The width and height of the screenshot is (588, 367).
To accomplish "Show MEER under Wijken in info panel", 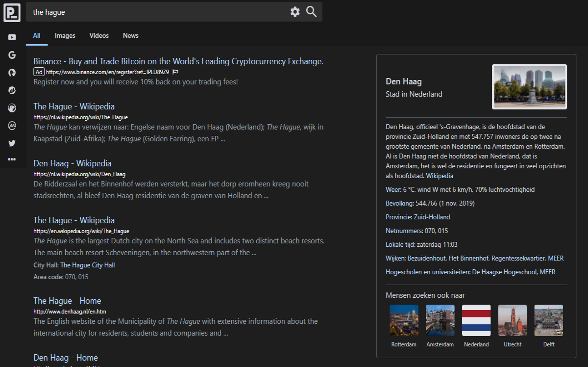I will pyautogui.click(x=556, y=258).
